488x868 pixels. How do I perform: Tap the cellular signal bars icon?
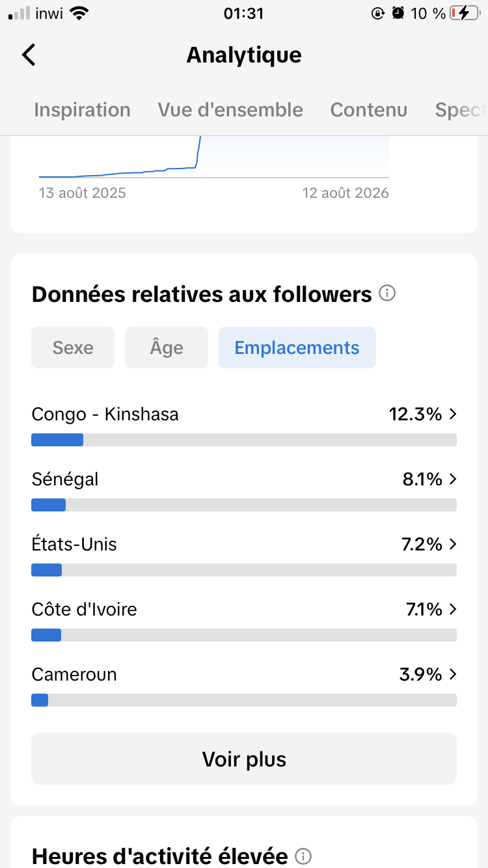tap(19, 13)
